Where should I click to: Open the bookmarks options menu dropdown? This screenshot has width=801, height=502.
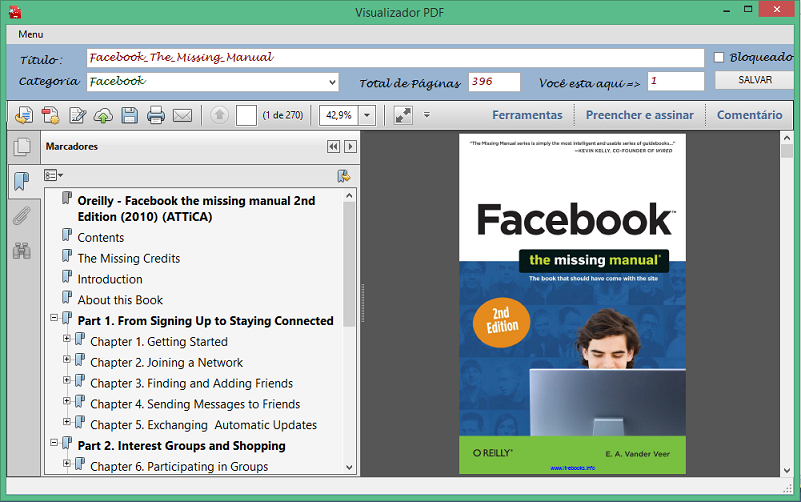click(53, 176)
